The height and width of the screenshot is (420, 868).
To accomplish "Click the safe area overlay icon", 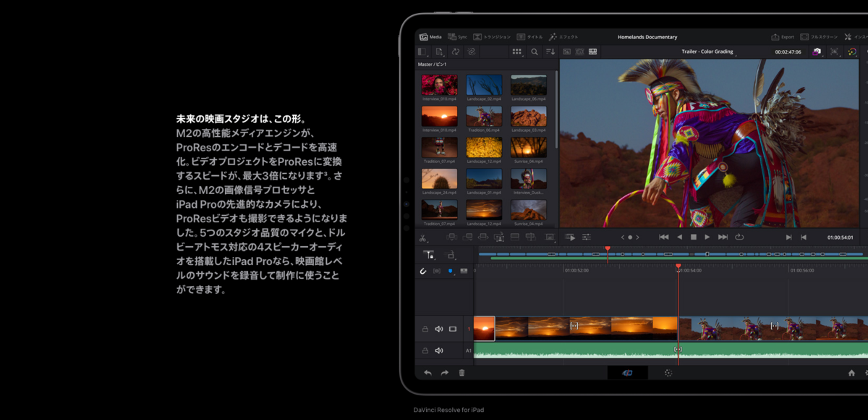I will [x=835, y=52].
